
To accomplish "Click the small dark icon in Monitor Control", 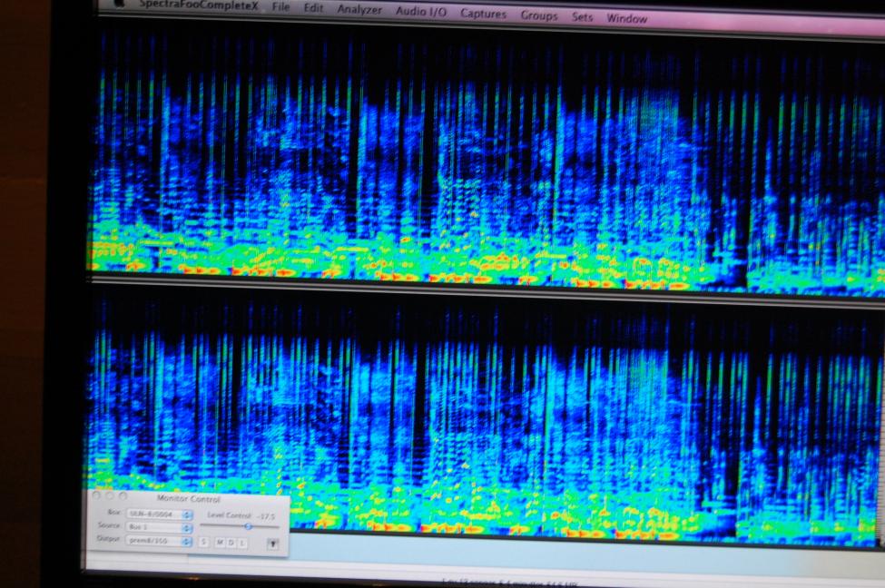I will point(271,543).
